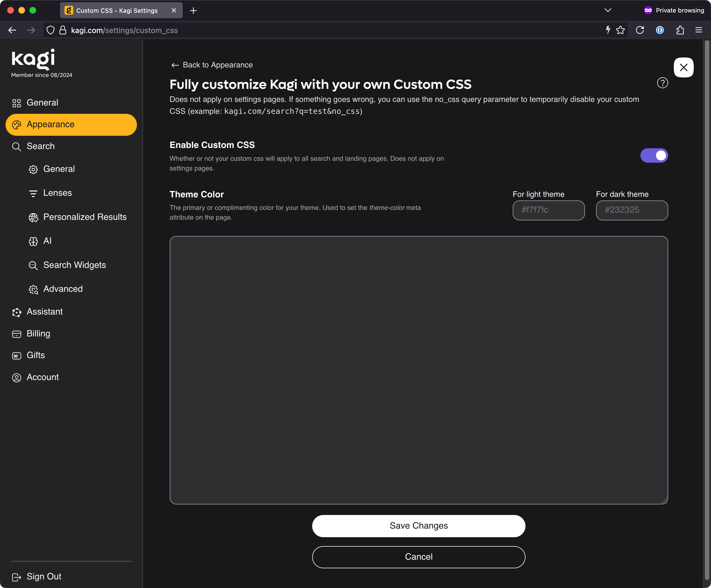Click the textarea resize handle

click(664, 500)
